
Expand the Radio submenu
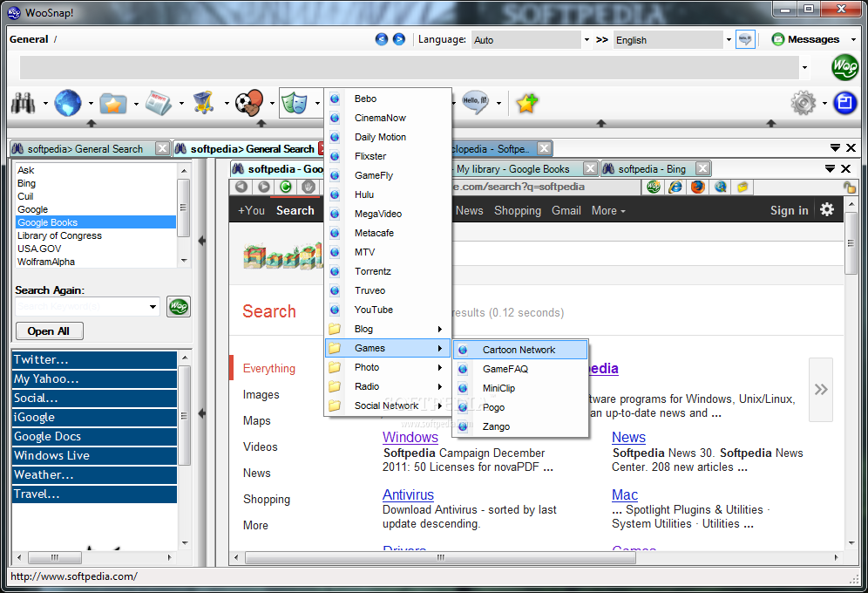click(388, 386)
